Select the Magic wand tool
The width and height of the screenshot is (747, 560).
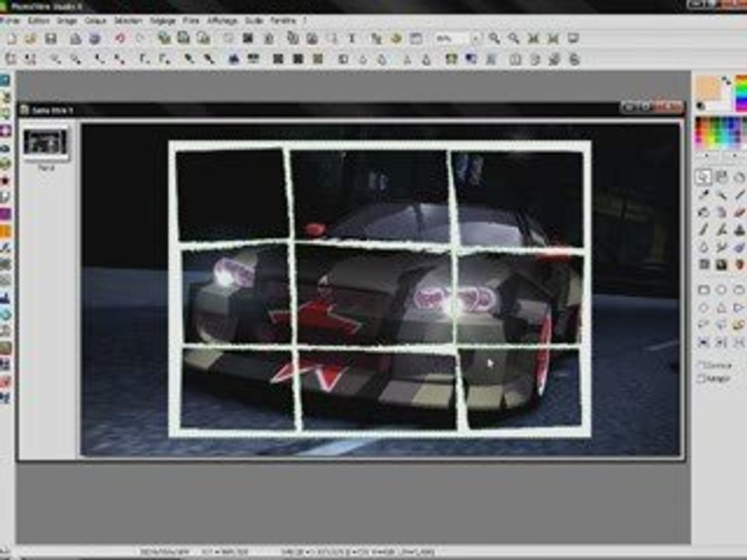click(722, 194)
